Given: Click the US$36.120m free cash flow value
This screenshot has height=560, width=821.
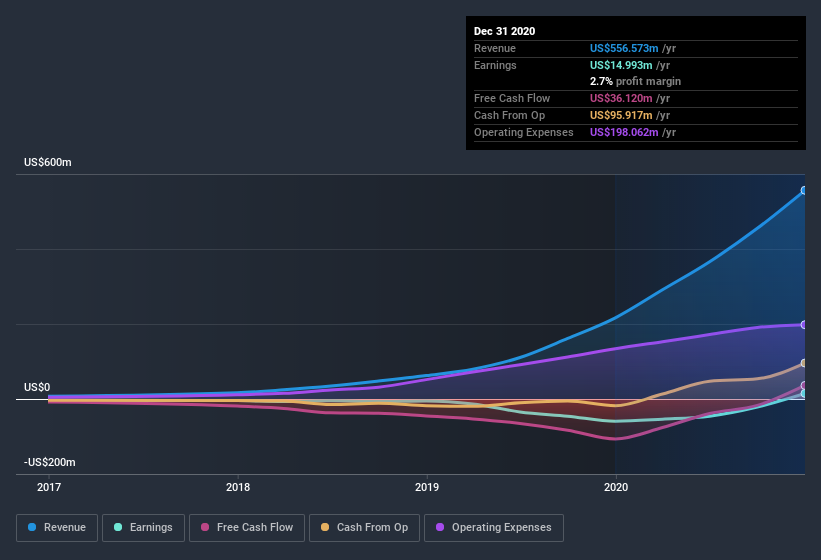Looking at the screenshot, I should (621, 98).
